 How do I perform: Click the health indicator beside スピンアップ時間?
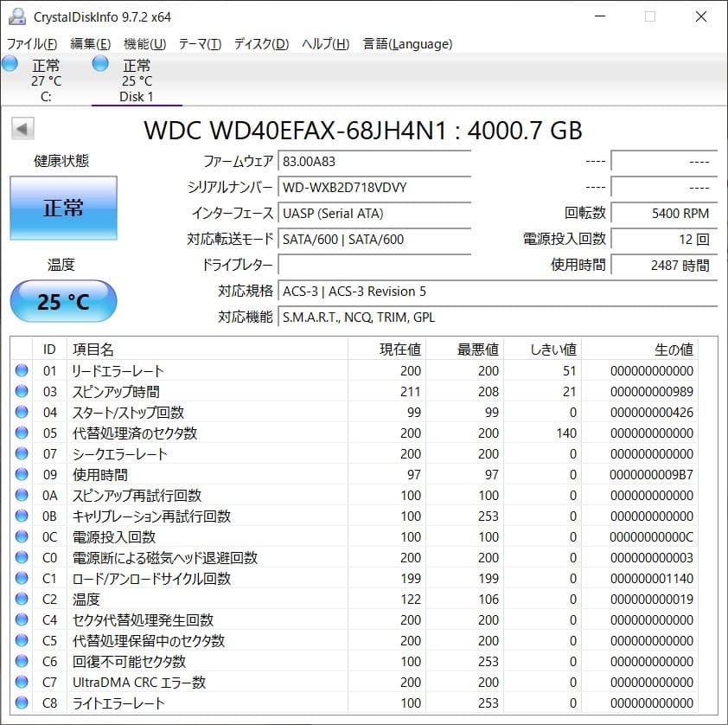coord(21,392)
